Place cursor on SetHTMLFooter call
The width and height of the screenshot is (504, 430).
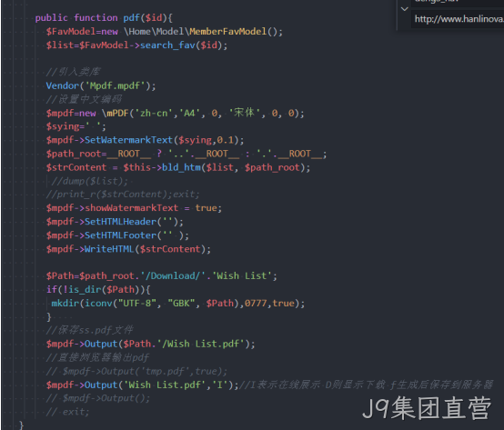[120, 235]
